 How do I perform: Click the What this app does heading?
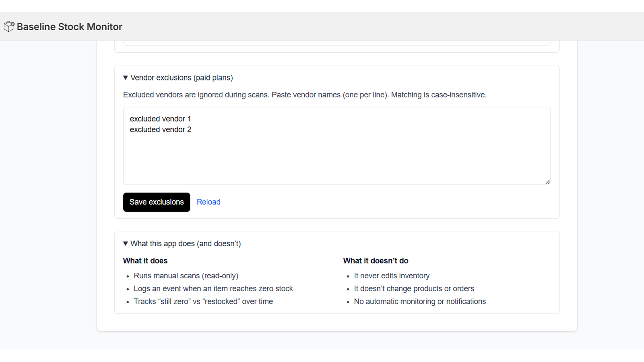(186, 243)
